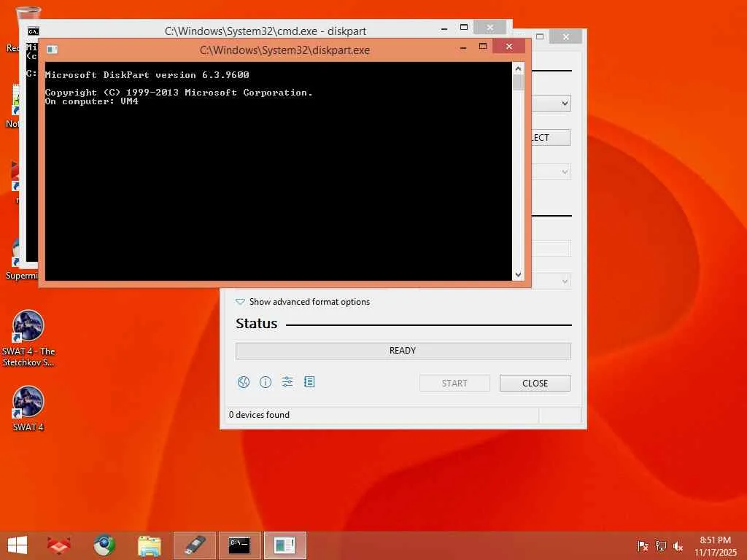Switch to the Command Prompt taskbar icon
747x560 pixels.
[x=239, y=545]
